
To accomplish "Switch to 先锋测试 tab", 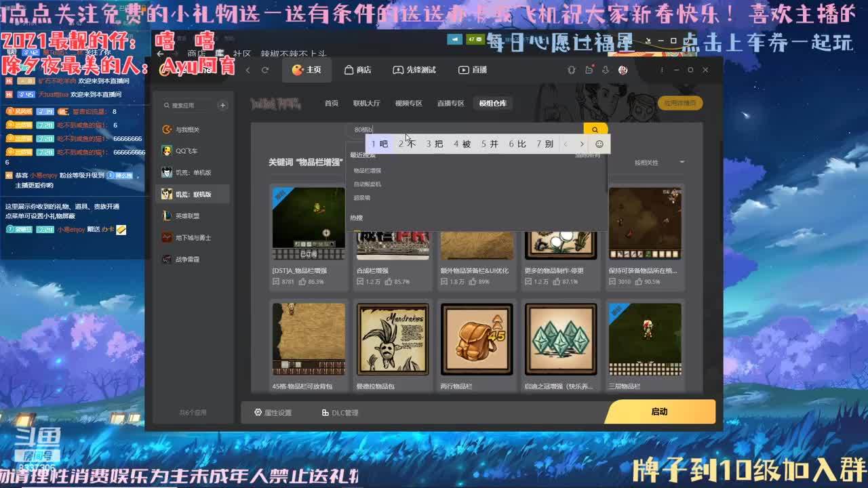I will pyautogui.click(x=414, y=70).
